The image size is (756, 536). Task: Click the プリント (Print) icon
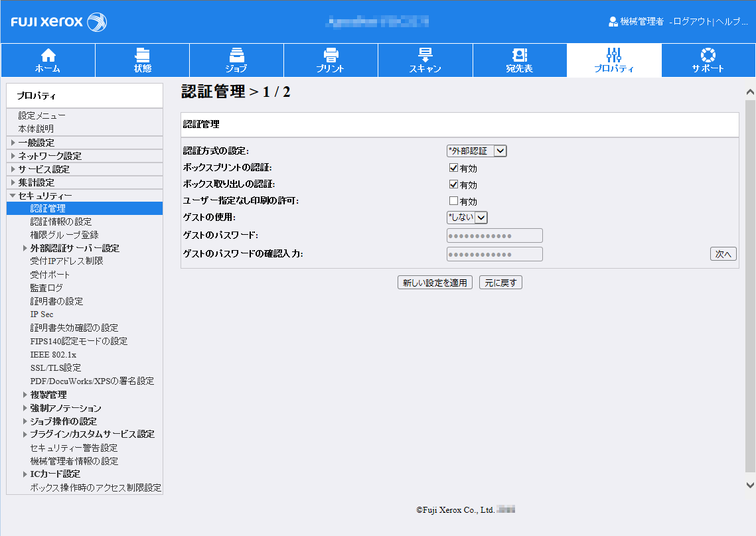coord(330,55)
